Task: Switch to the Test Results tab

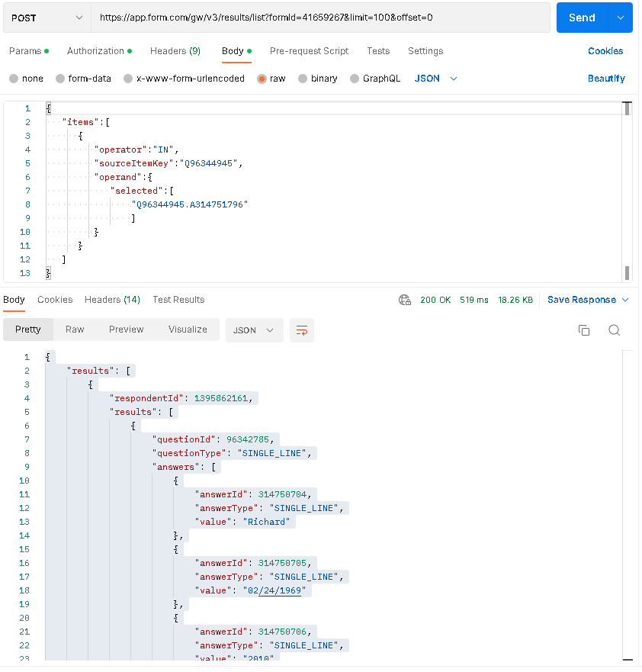Action: point(178,300)
